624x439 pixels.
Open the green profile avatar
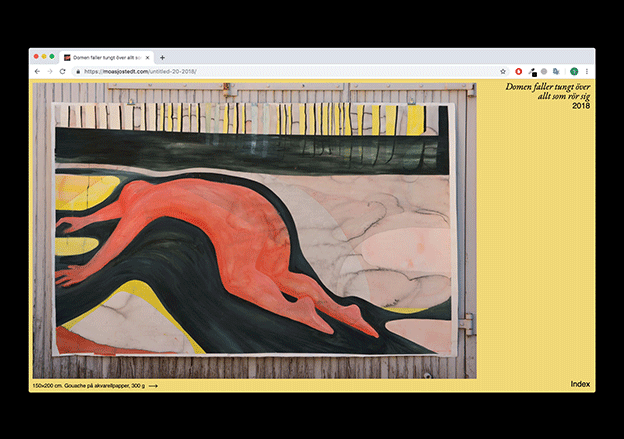pyautogui.click(x=574, y=71)
